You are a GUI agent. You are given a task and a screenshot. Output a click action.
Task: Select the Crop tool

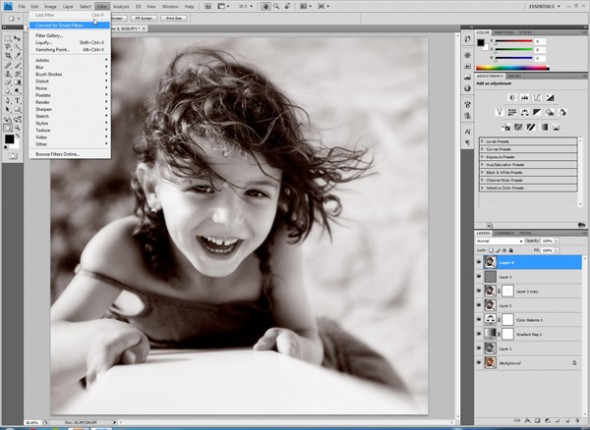8,56
